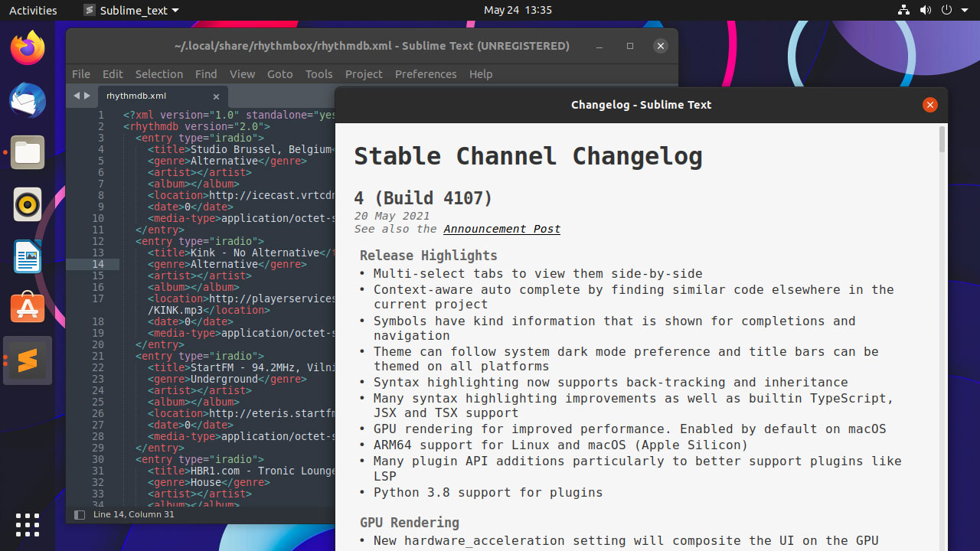980x551 pixels.
Task: Click 'Line 14, Column 31' in status bar
Action: point(134,515)
